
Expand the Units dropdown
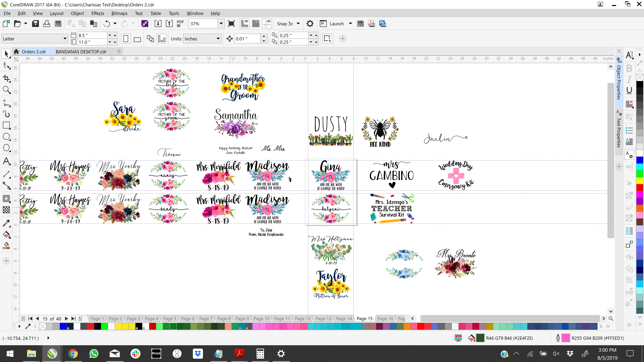coord(218,39)
